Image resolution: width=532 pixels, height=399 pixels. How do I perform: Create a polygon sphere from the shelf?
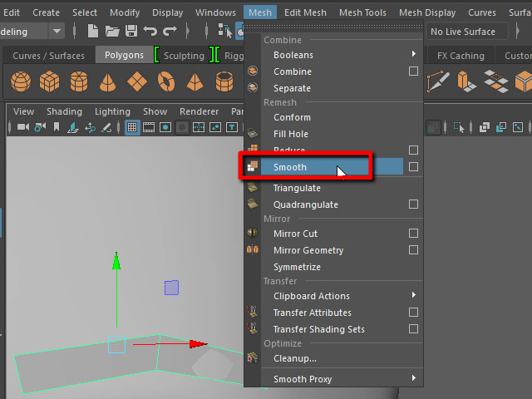point(21,82)
